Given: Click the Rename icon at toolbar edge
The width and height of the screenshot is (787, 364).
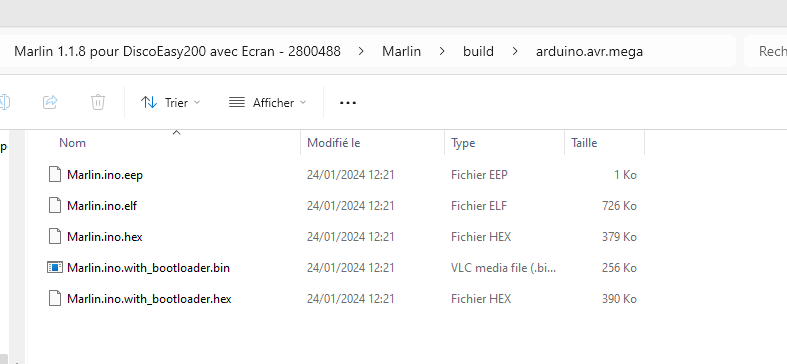Looking at the screenshot, I should (x=4, y=102).
